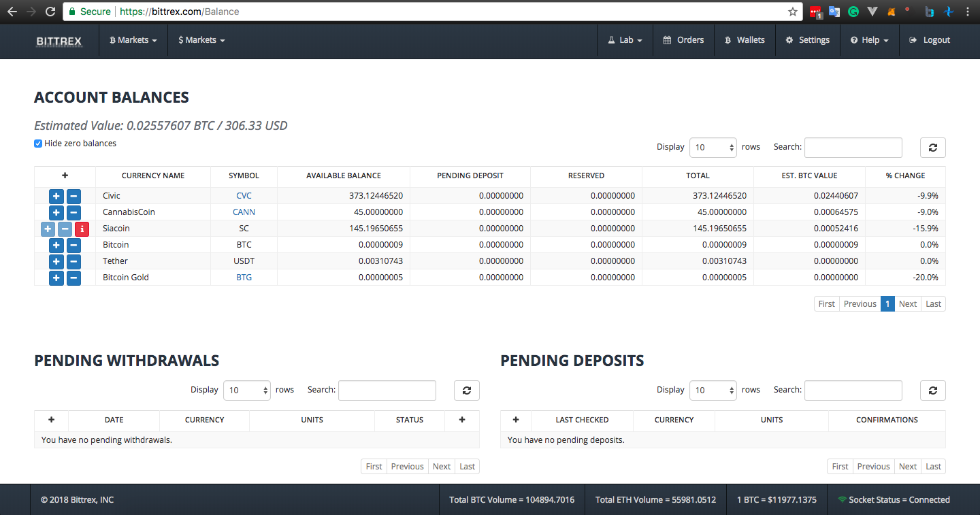This screenshot has height=515, width=980.
Task: Sort balances by Est. BTC Value column
Action: pyautogui.click(x=809, y=176)
